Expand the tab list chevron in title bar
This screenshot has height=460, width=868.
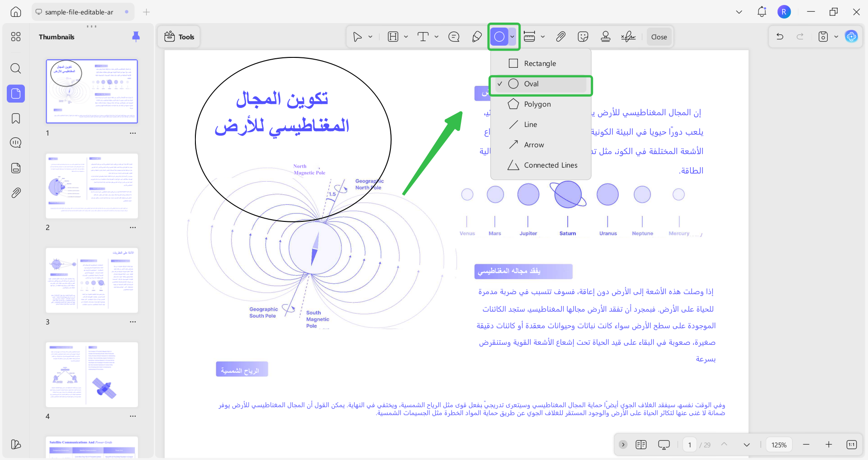click(x=739, y=12)
